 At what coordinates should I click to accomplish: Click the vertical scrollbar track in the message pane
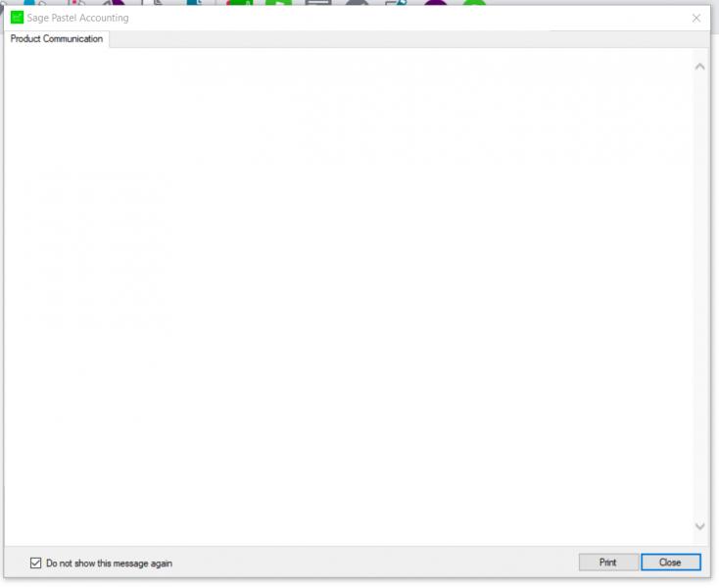tap(699, 294)
